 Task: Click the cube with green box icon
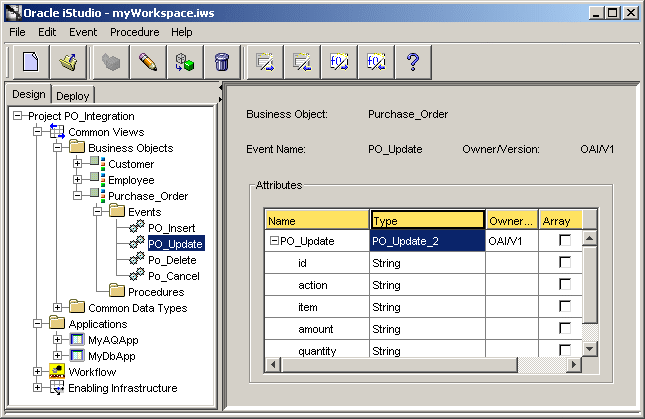185,62
